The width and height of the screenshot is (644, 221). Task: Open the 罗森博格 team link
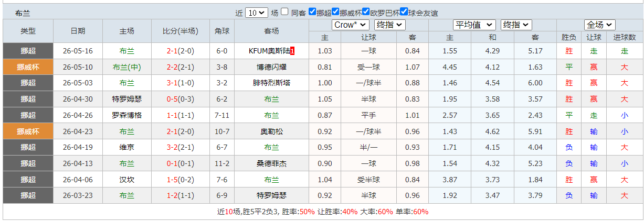pyautogui.click(x=127, y=115)
